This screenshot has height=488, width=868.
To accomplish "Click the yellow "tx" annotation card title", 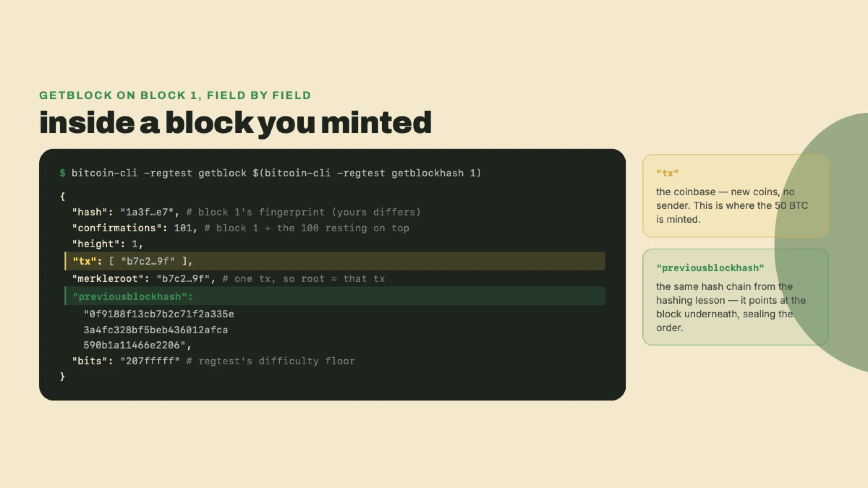I will click(x=668, y=173).
